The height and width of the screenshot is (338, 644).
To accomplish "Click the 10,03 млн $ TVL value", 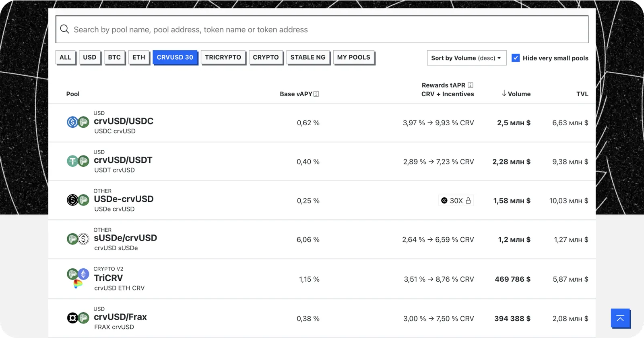I will coord(569,201).
